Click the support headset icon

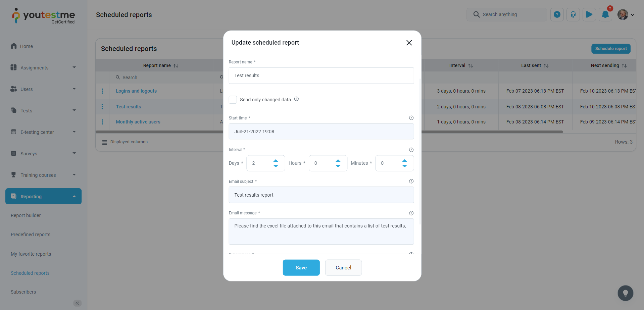coord(573,15)
